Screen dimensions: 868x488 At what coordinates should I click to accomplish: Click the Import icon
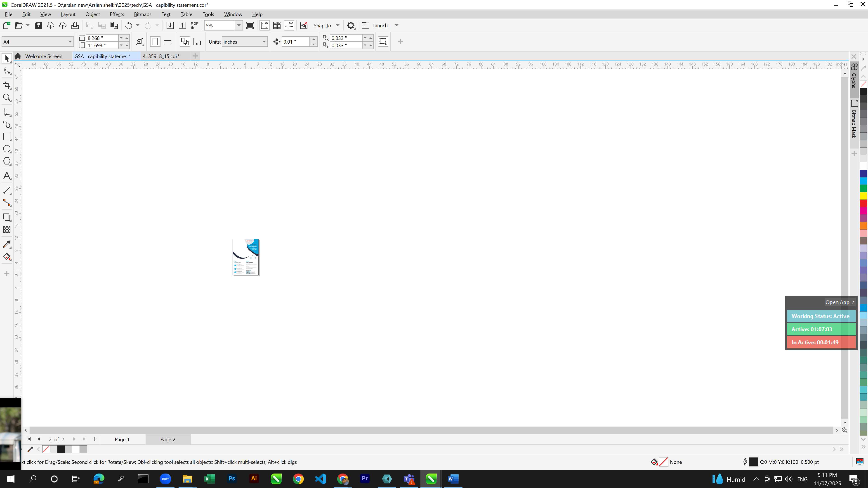click(170, 26)
